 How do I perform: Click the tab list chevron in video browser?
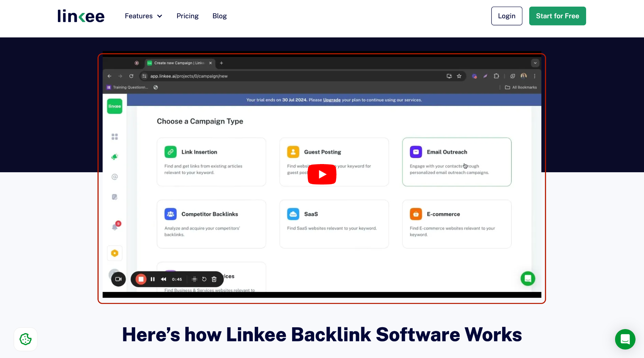pos(535,63)
